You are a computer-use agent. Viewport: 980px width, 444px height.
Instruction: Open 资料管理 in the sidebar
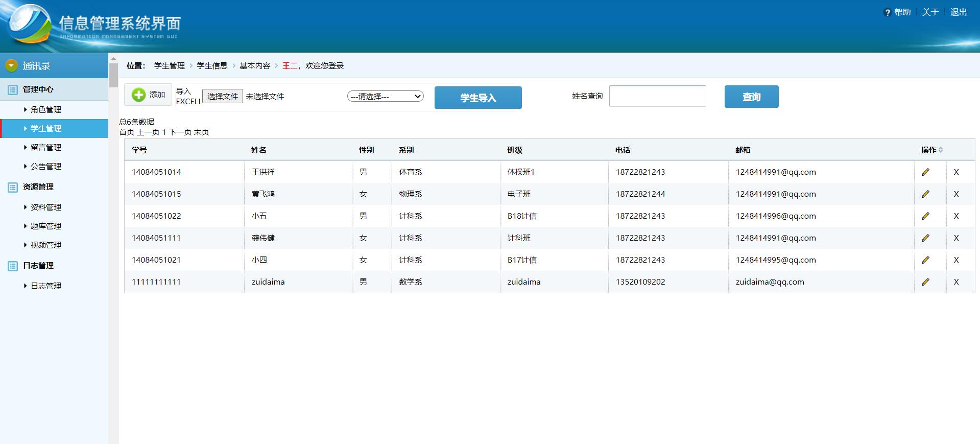[x=45, y=207]
